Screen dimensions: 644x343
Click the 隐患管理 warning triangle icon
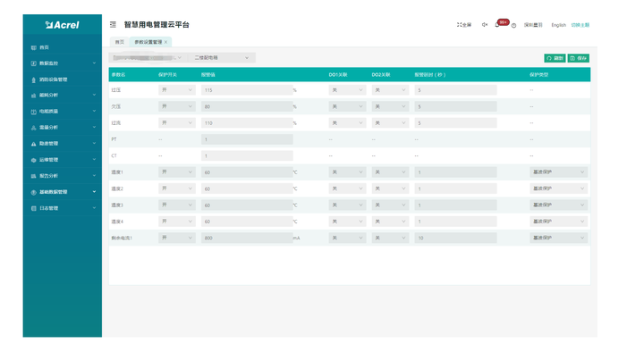34,144
